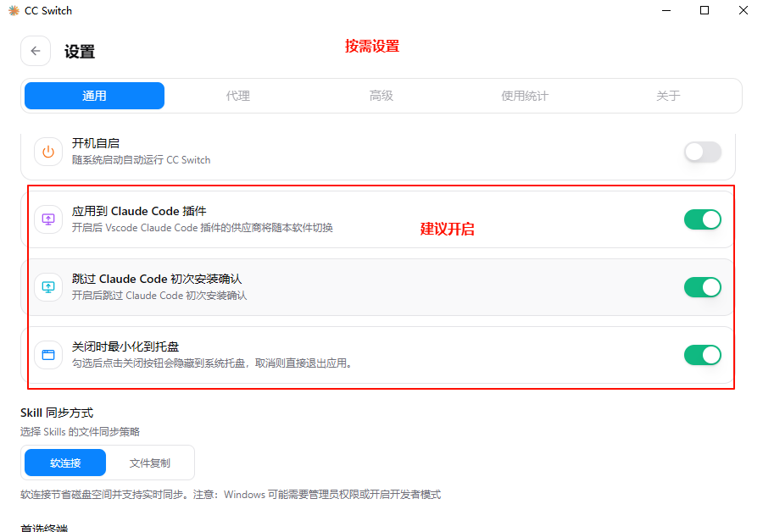Close the CC Switch window

744,11
